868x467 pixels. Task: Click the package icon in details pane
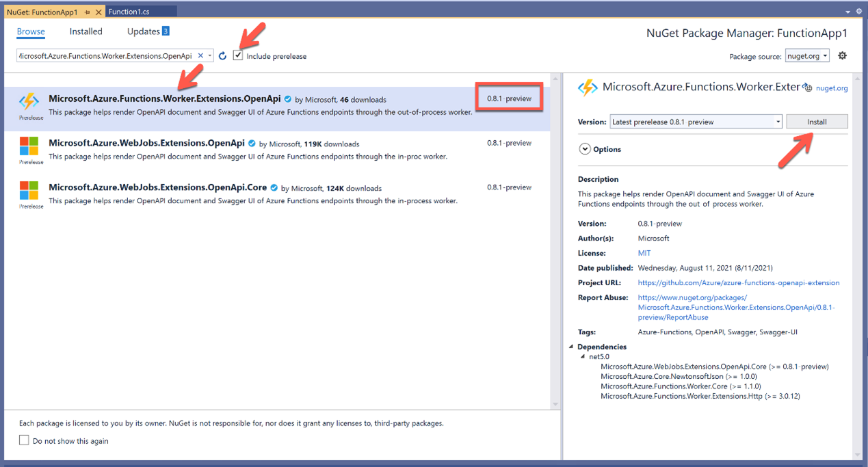pyautogui.click(x=588, y=88)
